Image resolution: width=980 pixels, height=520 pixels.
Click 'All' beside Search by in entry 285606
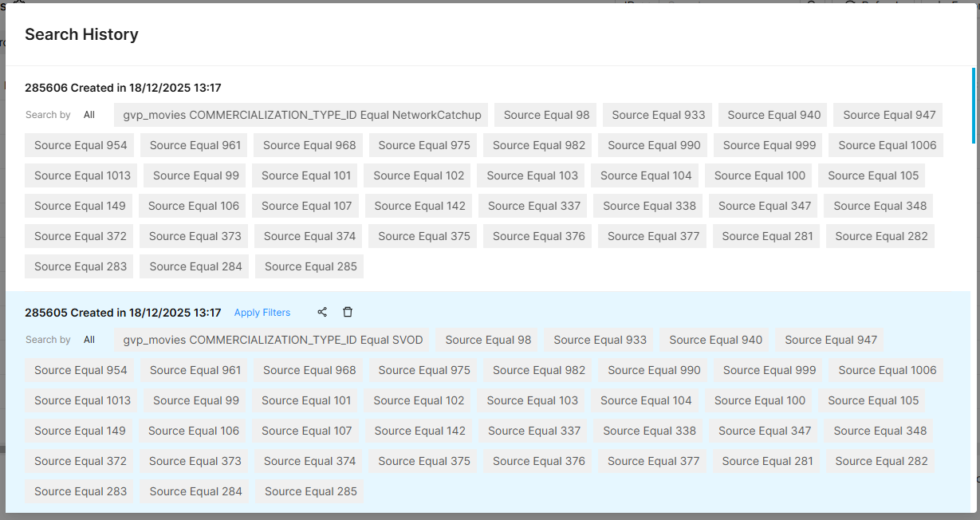pyautogui.click(x=89, y=115)
